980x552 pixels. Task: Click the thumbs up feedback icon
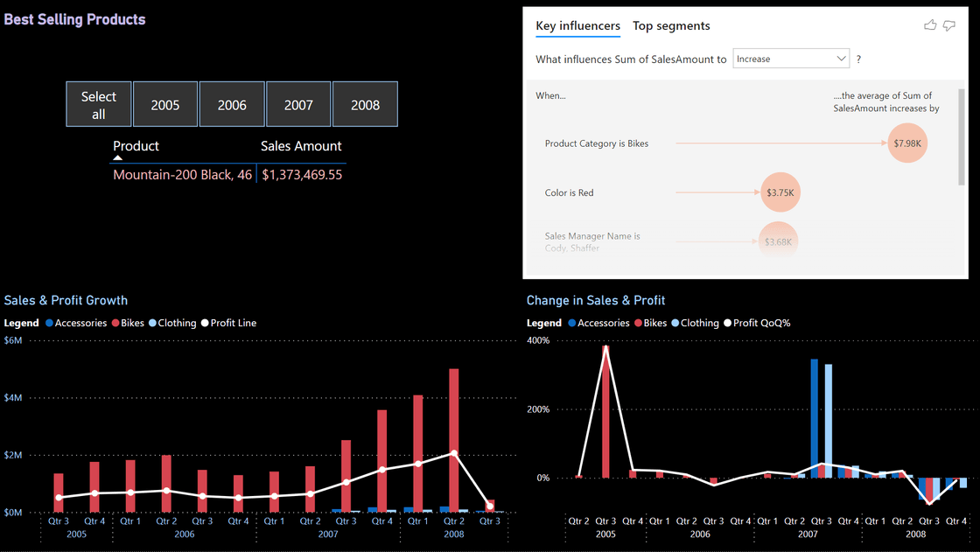pos(930,25)
